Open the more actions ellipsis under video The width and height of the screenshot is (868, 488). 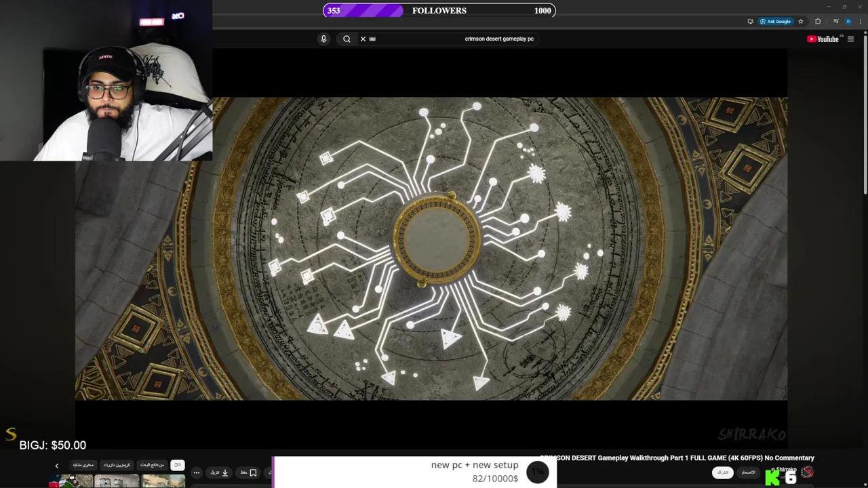(x=196, y=472)
